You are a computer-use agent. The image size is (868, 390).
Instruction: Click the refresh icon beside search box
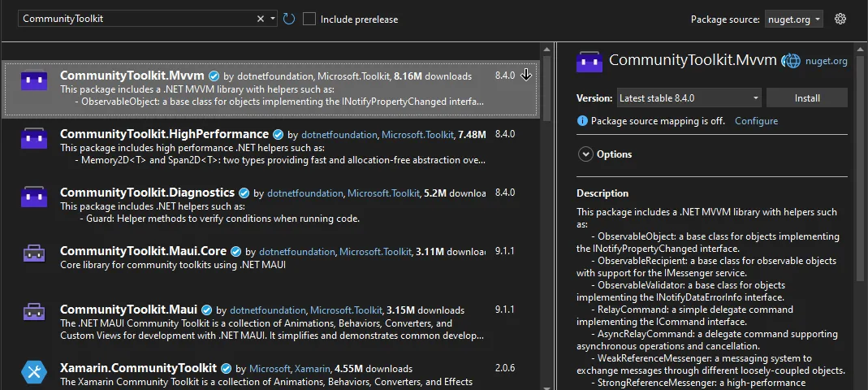coord(289,19)
